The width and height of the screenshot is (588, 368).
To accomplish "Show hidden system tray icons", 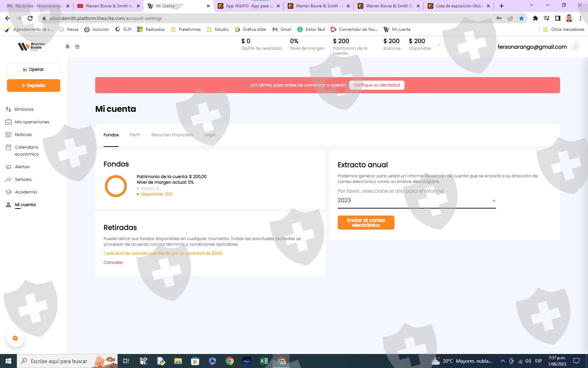I will [503, 361].
